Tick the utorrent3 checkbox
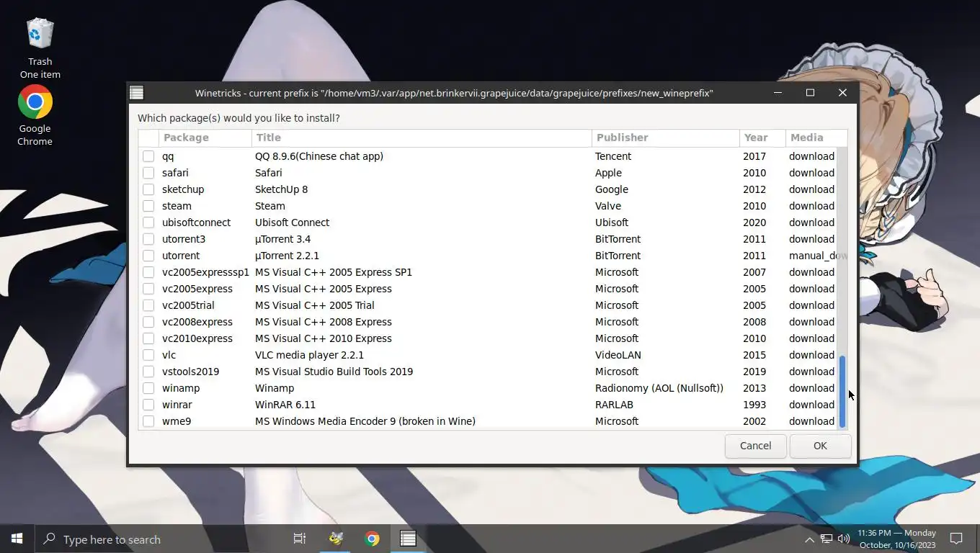Viewport: 980px width, 553px height. click(x=148, y=239)
